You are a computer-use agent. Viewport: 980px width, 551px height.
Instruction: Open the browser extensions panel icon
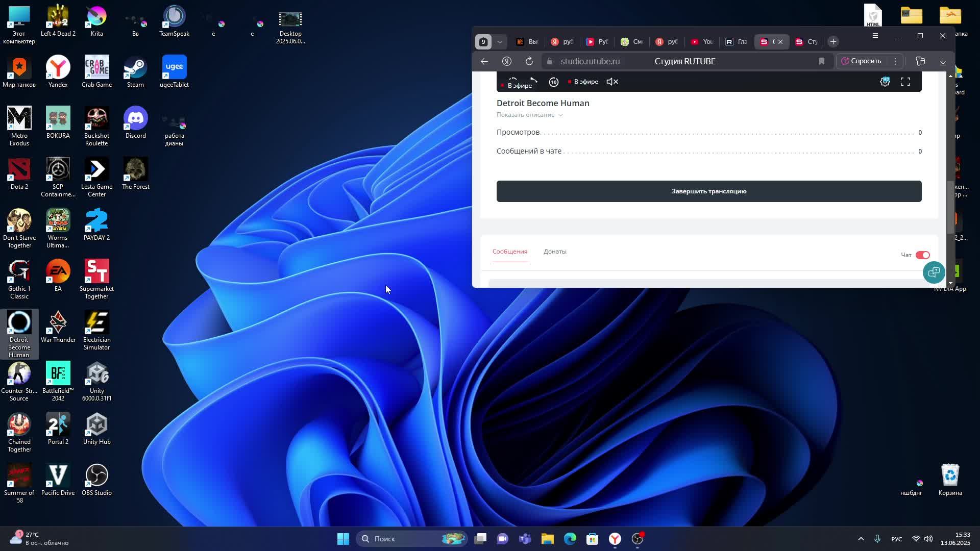point(920,61)
